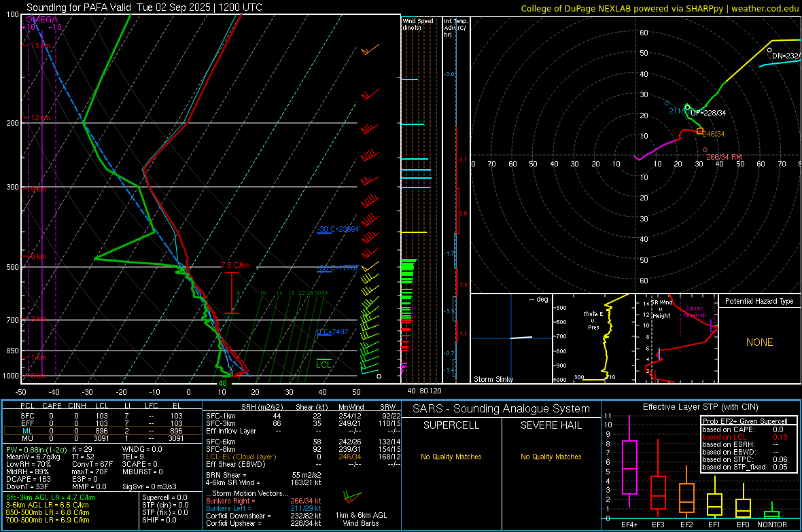Click the 'Corfidi Downshear = 232/82 kt' line
802x532 pixels.
coord(264,516)
